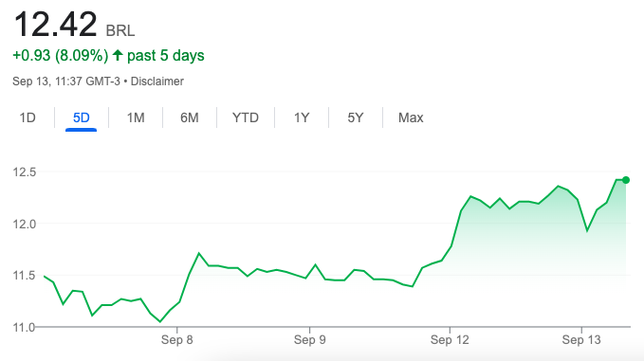Click the green upward arrow icon
The width and height of the screenshot is (644, 361).
pyautogui.click(x=118, y=55)
